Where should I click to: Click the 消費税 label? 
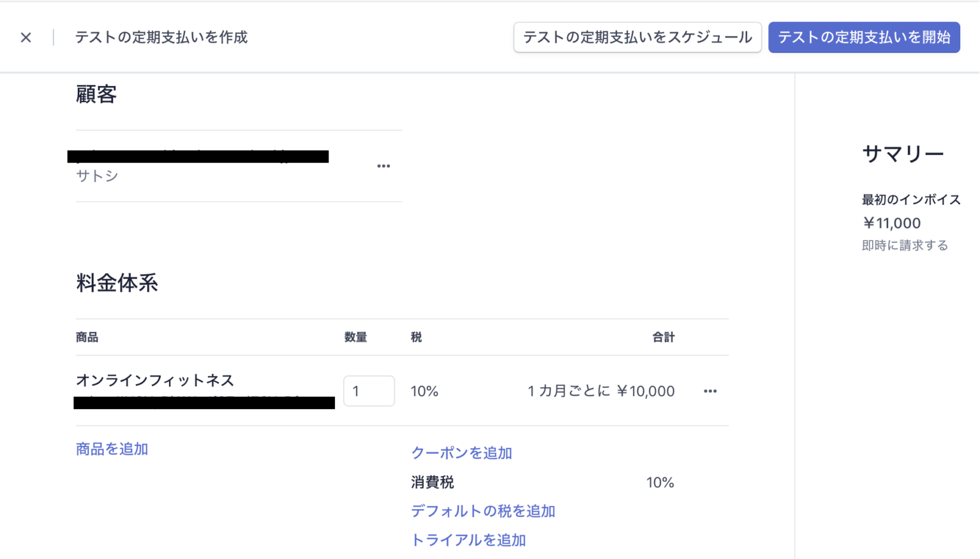tap(433, 482)
